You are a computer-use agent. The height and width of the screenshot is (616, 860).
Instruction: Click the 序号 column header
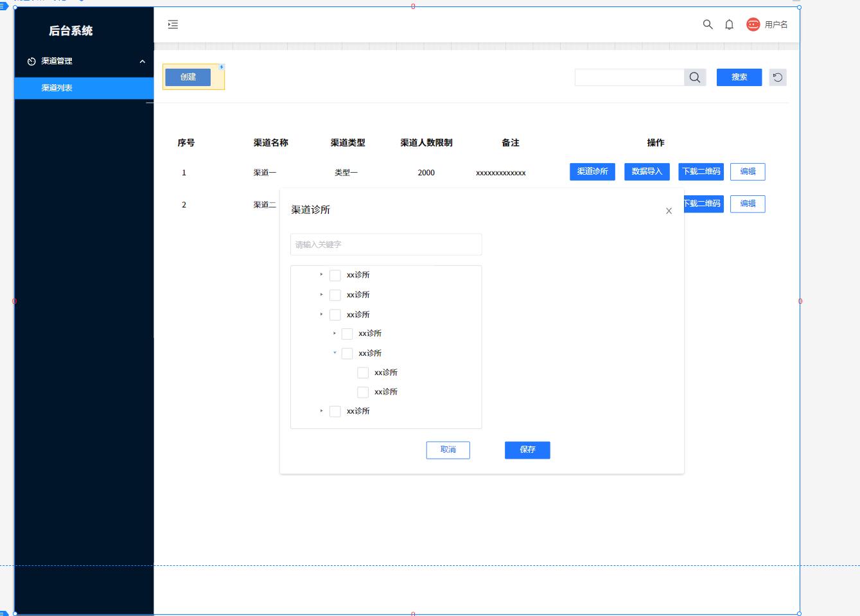(186, 143)
